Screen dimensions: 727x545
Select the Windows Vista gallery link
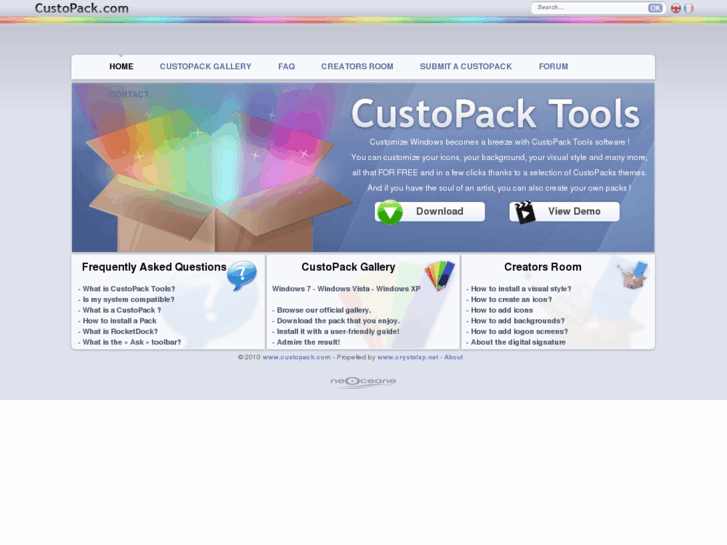pos(344,289)
